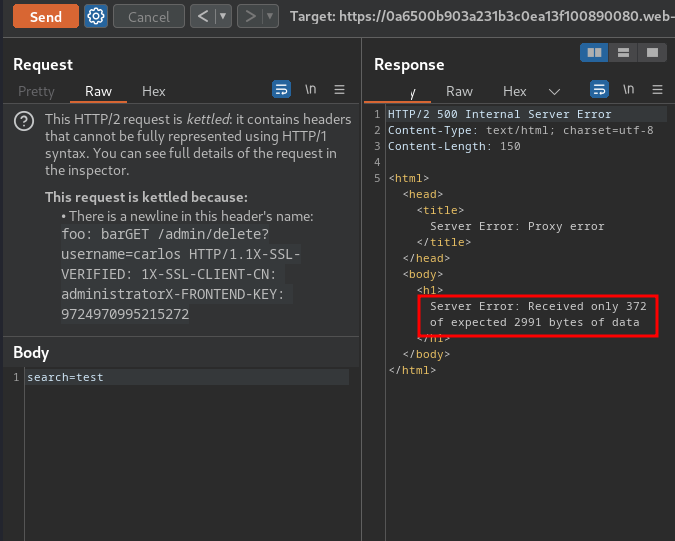The image size is (675, 541).
Task: Select the Request Raw tab
Action: pyautogui.click(x=99, y=91)
